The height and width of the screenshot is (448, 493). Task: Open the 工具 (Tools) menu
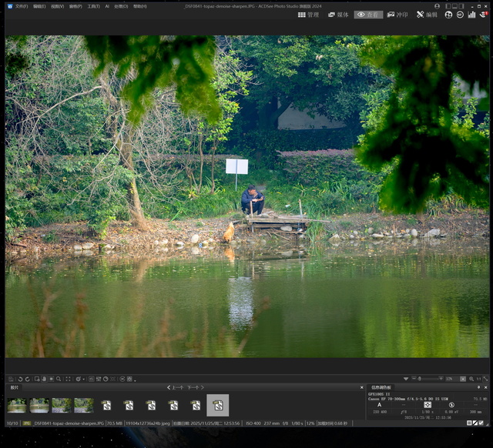click(x=93, y=6)
